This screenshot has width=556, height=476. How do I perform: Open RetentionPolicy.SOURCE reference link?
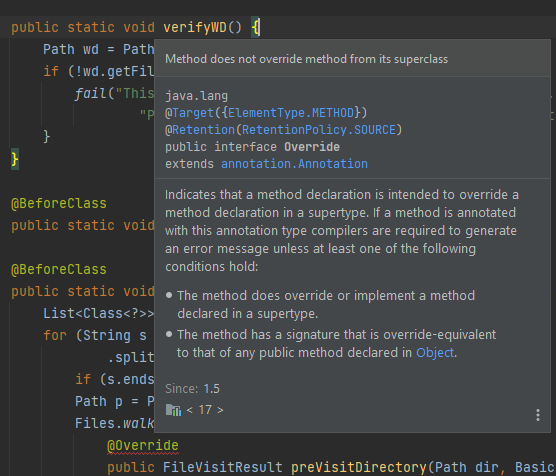pos(319,130)
